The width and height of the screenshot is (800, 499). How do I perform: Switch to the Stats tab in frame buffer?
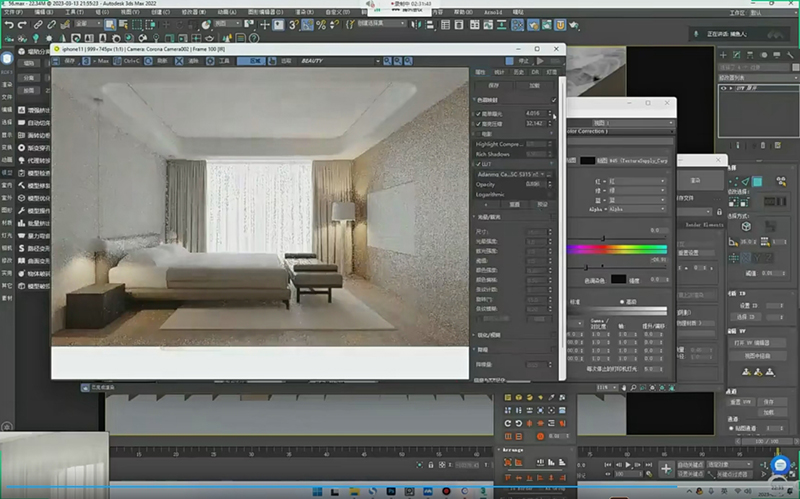coord(499,72)
